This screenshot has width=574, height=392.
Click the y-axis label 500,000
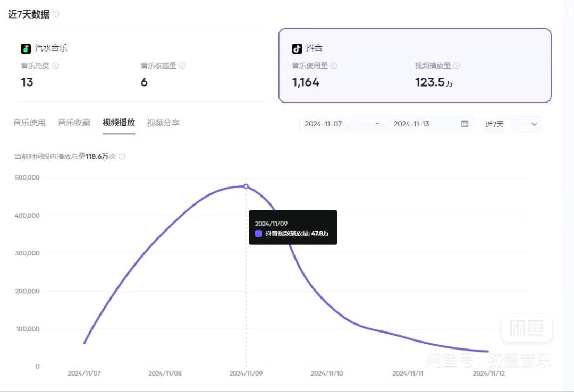coord(27,178)
